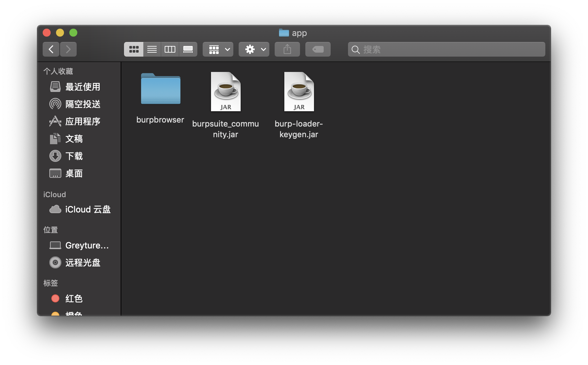Switch to list view
Screen dimensions: 588x365
(152, 49)
